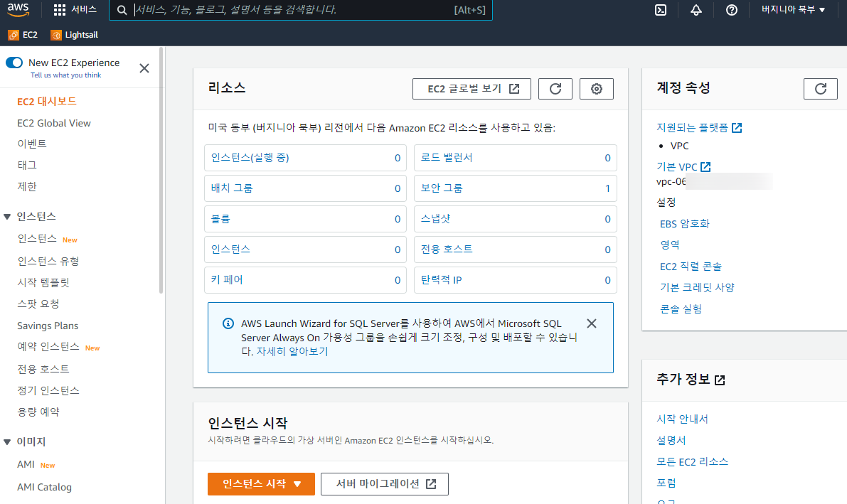
Task: Launch the CloudShell terminal icon
Action: click(660, 10)
